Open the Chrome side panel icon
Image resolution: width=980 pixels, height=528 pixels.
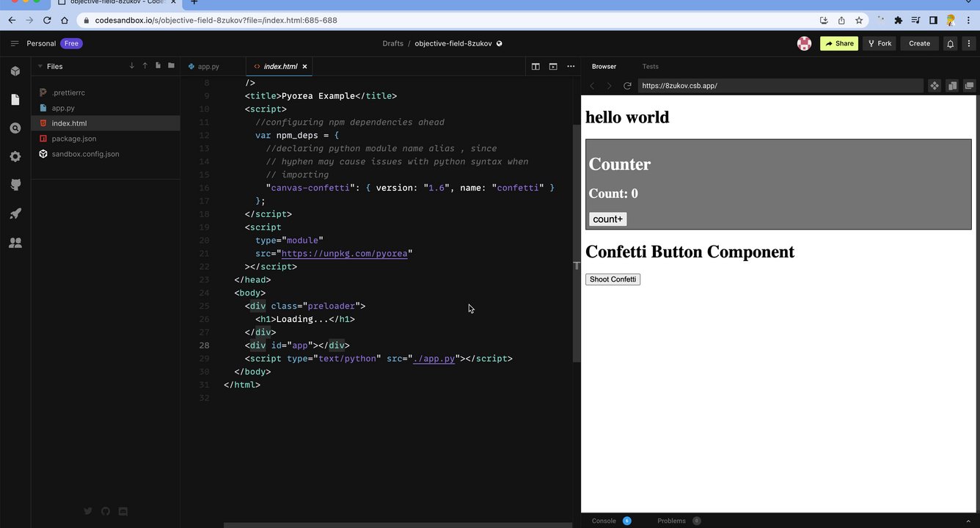pyautogui.click(x=933, y=21)
